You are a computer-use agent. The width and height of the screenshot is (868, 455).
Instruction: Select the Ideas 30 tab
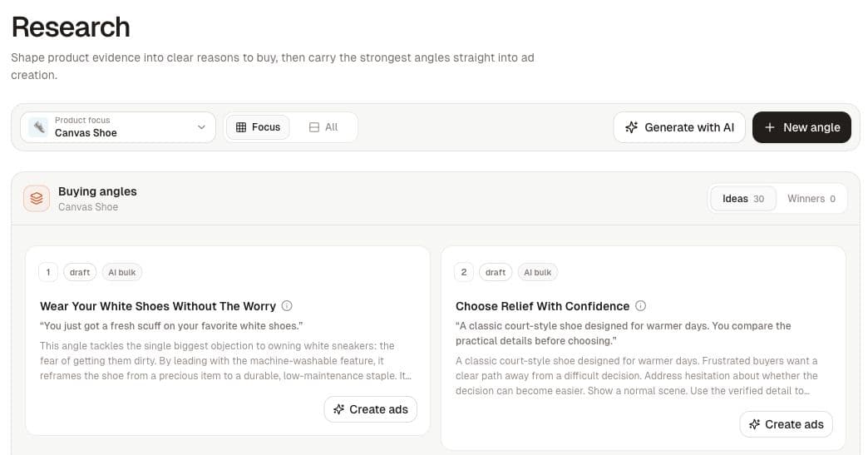click(x=743, y=199)
